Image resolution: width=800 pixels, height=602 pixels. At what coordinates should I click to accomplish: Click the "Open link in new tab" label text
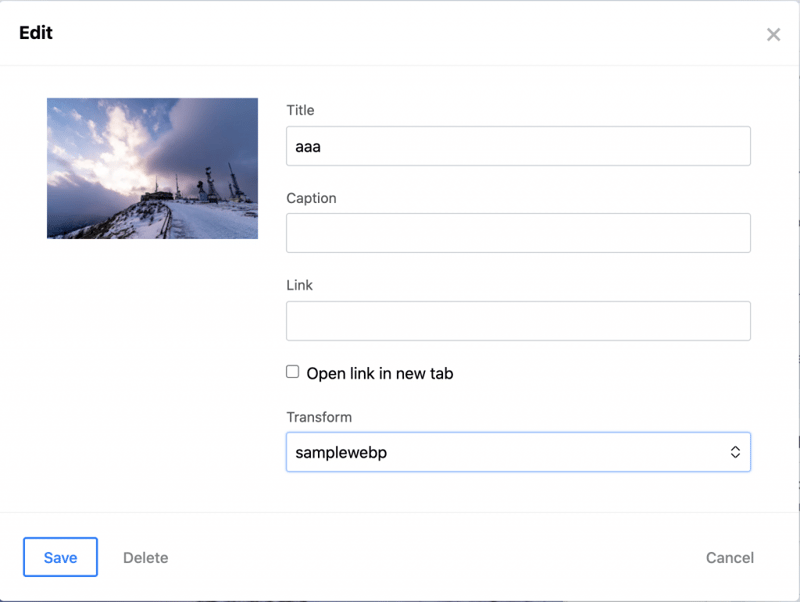[379, 373]
